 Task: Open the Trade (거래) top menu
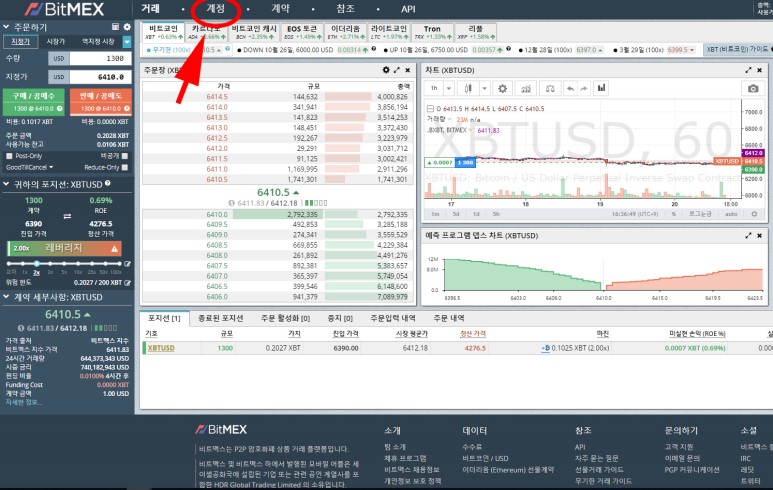click(150, 8)
